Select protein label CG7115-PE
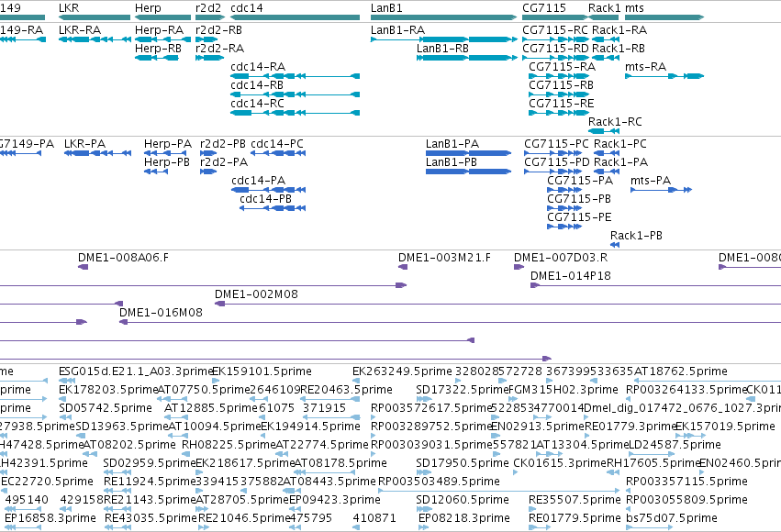The image size is (781, 532). pos(579,217)
